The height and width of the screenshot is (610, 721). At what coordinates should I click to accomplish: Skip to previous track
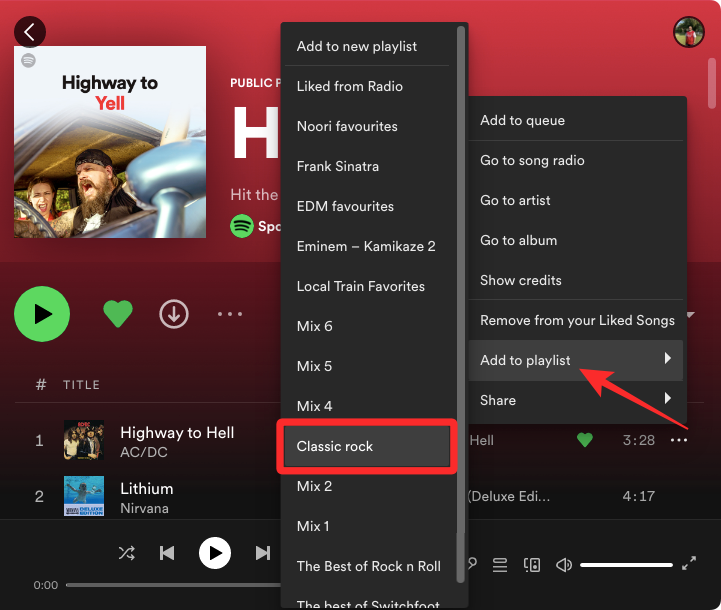[x=167, y=553]
